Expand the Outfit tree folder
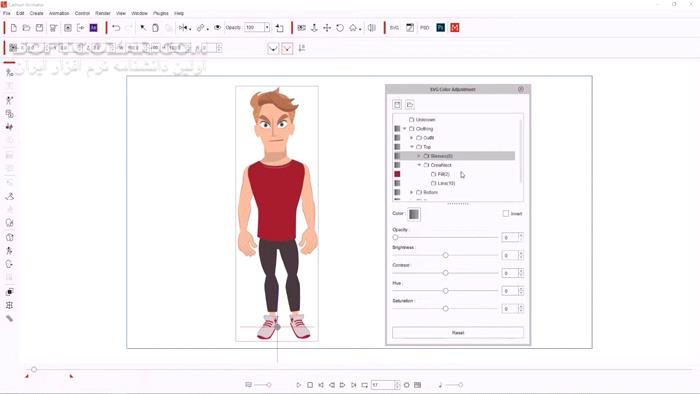This screenshot has width=700, height=394. (x=412, y=138)
